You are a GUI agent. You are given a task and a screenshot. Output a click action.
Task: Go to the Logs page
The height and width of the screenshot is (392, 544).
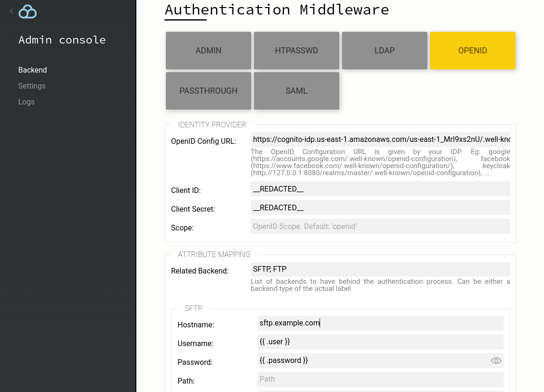click(x=26, y=102)
